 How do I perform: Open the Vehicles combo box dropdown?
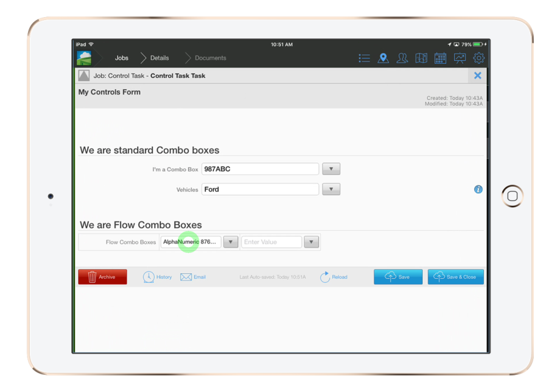tap(331, 189)
